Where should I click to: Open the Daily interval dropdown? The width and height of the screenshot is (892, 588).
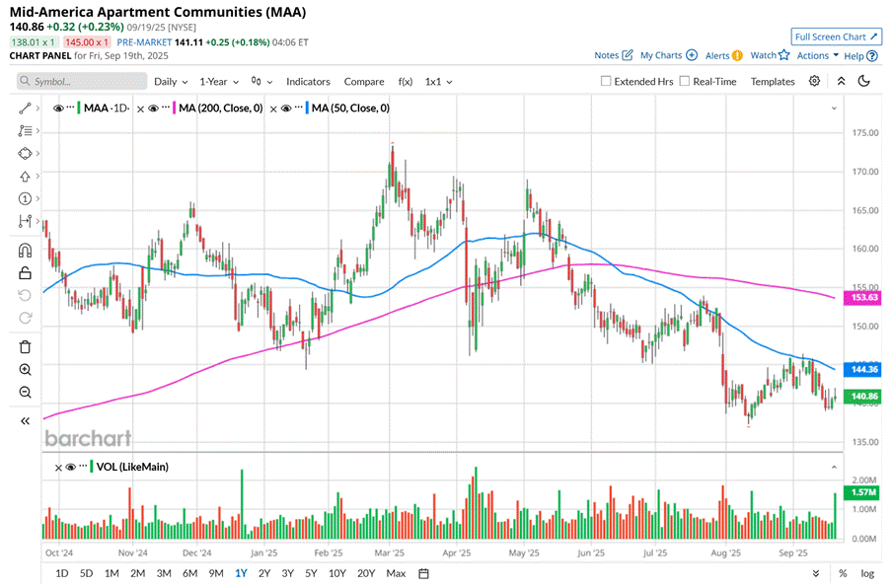(171, 81)
